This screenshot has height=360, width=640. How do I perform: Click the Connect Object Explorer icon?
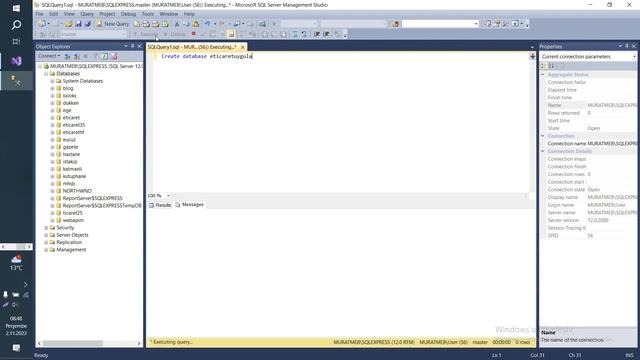(67, 56)
